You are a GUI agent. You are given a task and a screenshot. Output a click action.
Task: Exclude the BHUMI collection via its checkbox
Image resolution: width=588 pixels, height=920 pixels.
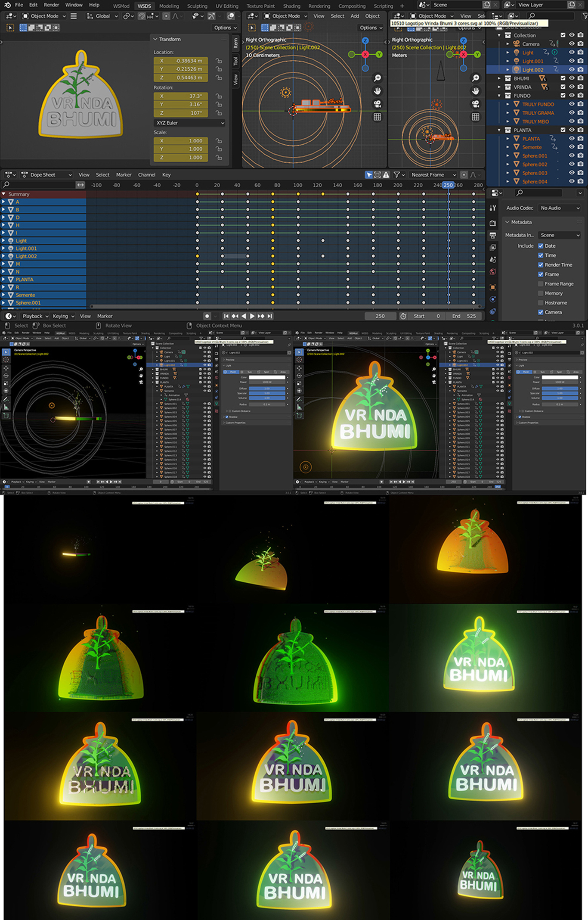563,78
